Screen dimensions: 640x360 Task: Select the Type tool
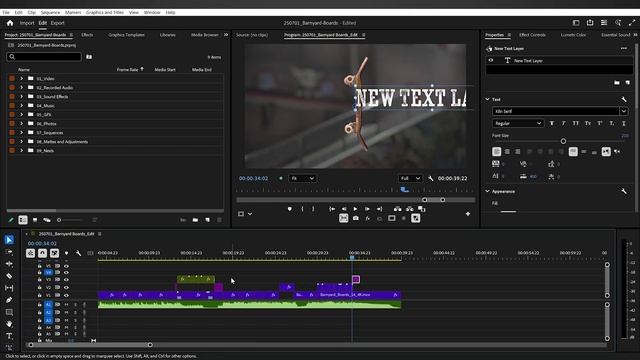(x=9, y=336)
